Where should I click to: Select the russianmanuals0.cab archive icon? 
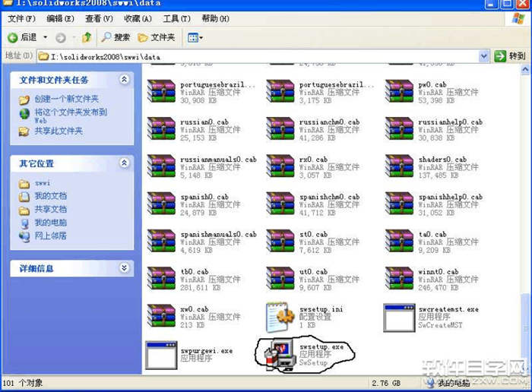(161, 166)
